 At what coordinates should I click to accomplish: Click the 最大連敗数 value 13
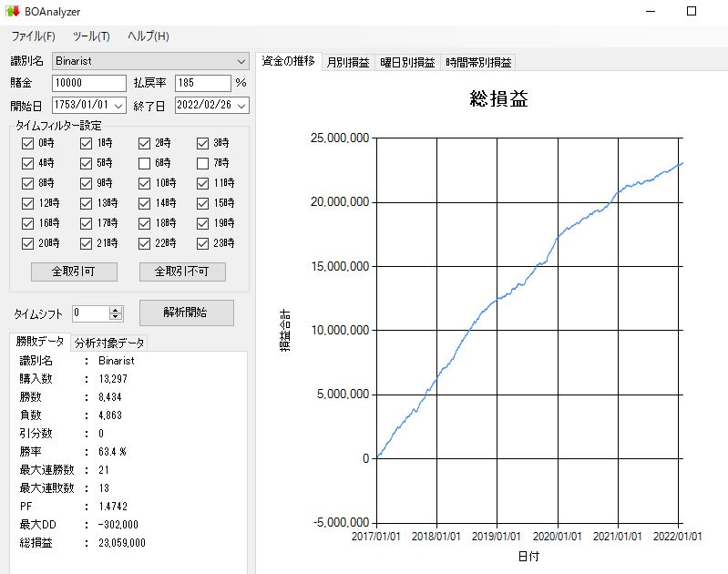pyautogui.click(x=104, y=488)
